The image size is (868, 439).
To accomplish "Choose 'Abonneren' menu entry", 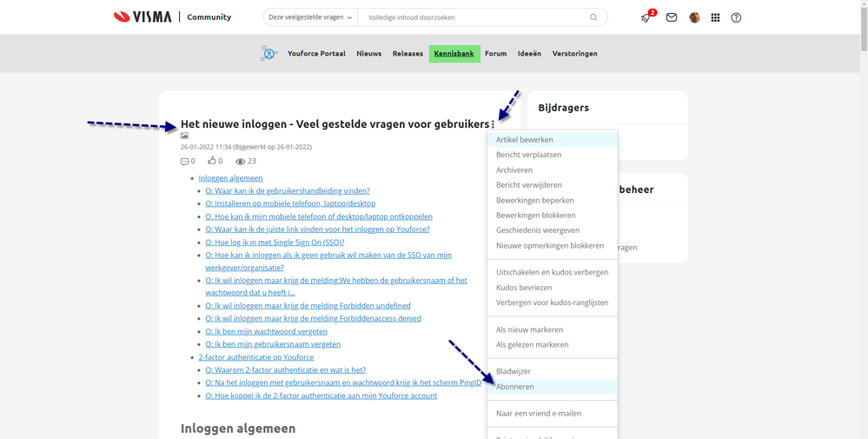I will (x=553, y=387).
